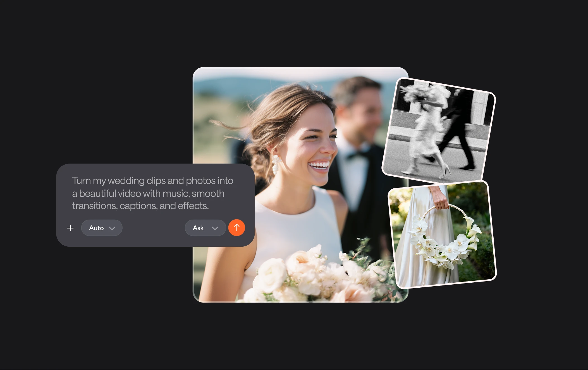Image resolution: width=588 pixels, height=370 pixels.
Task: Open the Ask mode dropdown
Action: 205,228
